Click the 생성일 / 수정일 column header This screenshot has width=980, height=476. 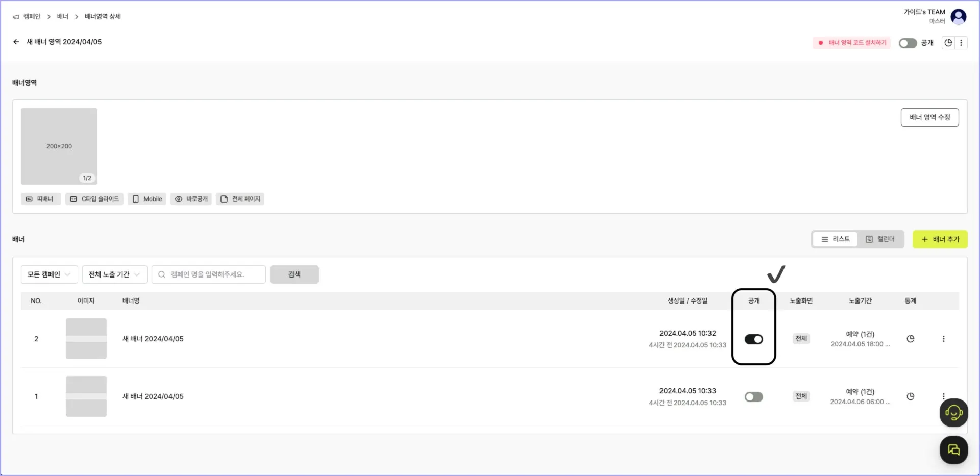point(688,301)
